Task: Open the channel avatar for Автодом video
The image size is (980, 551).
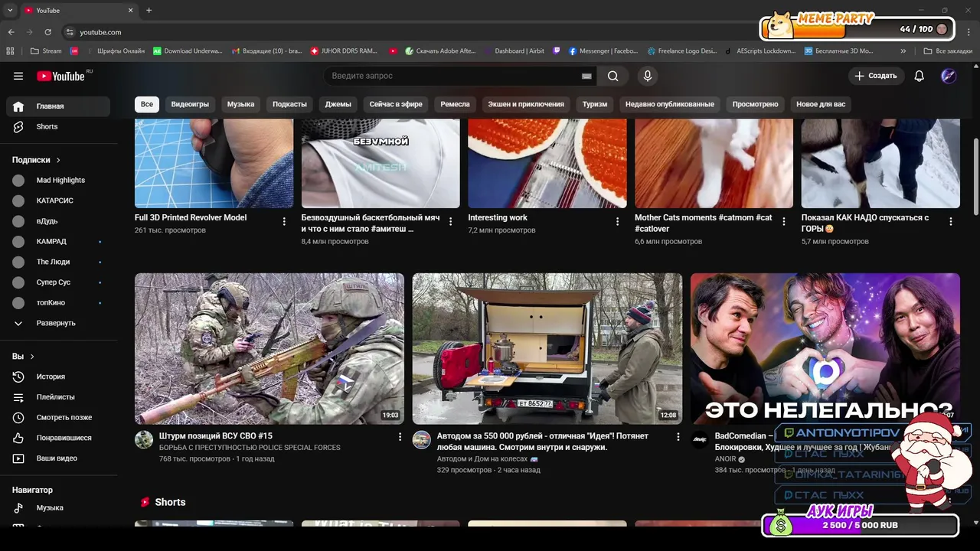Action: 422,439
